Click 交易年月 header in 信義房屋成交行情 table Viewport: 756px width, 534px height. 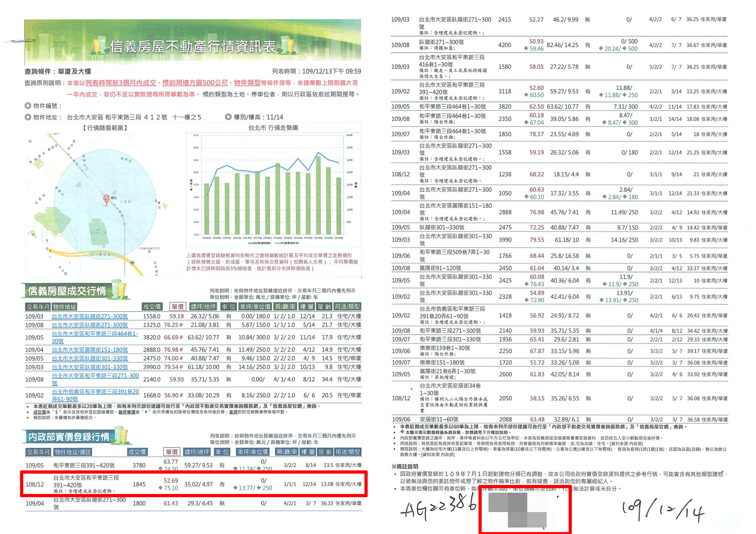point(37,307)
